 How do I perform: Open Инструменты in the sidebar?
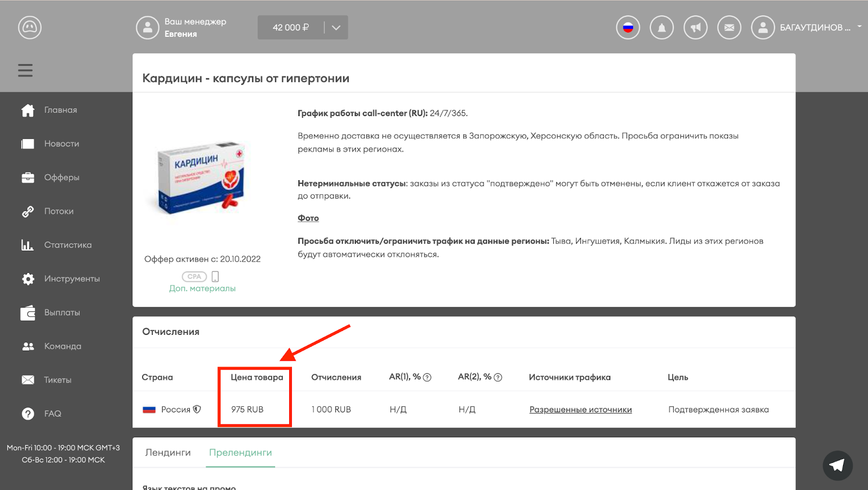coord(72,279)
